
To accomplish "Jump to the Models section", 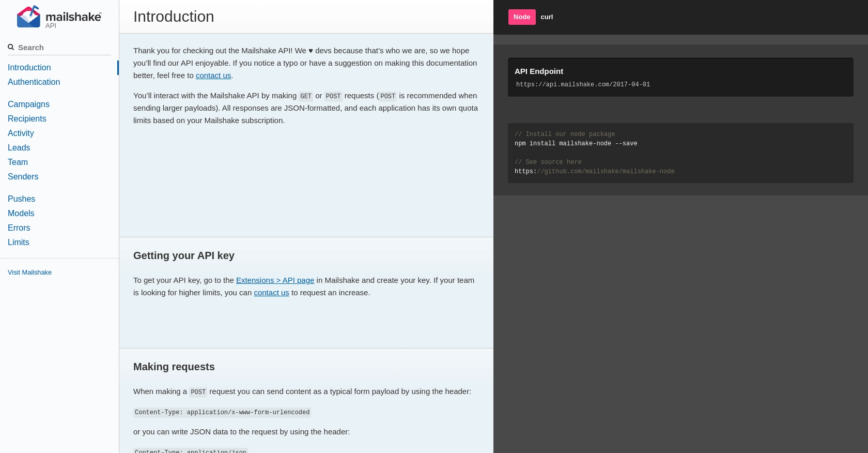I will pyautogui.click(x=21, y=214).
